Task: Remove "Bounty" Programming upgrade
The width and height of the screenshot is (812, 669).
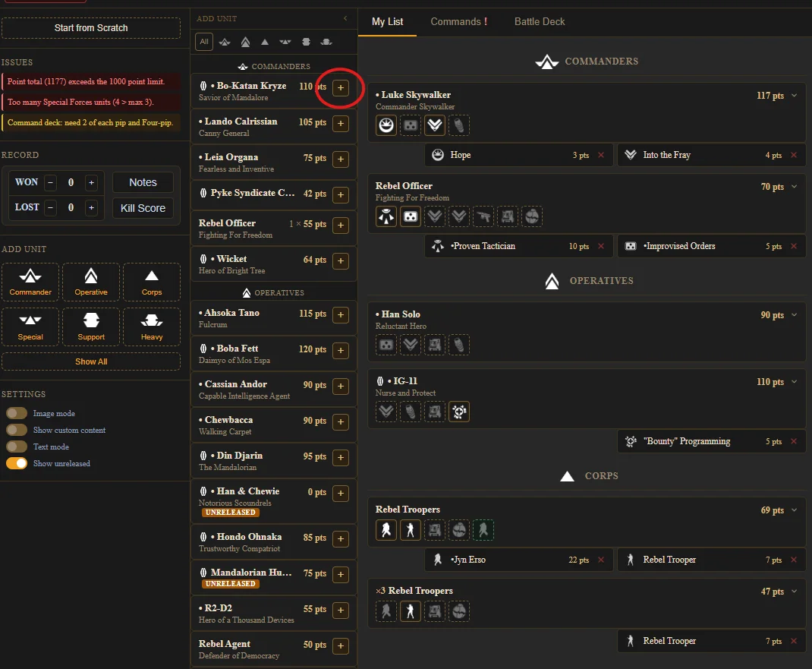Action: (x=793, y=441)
